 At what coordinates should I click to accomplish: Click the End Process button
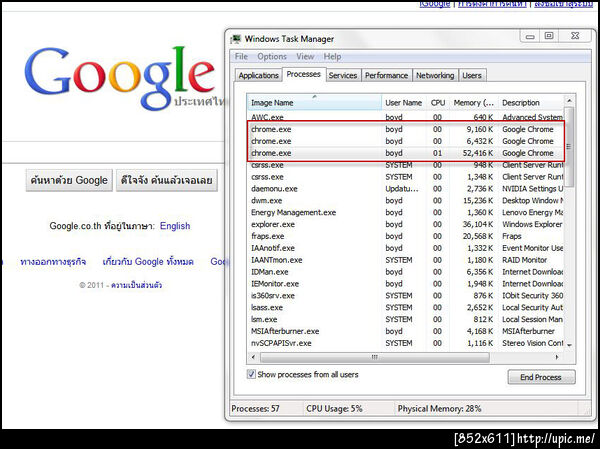(541, 377)
